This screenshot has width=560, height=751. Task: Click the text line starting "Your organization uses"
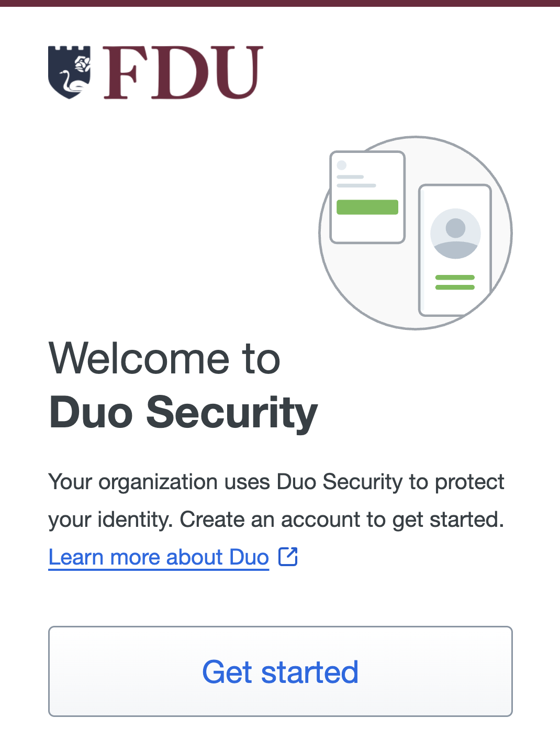276,482
